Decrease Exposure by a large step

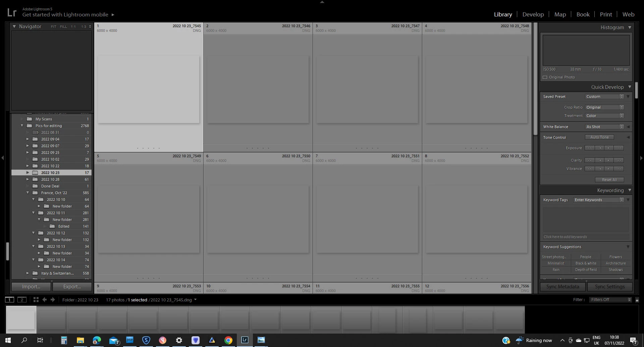[589, 148]
